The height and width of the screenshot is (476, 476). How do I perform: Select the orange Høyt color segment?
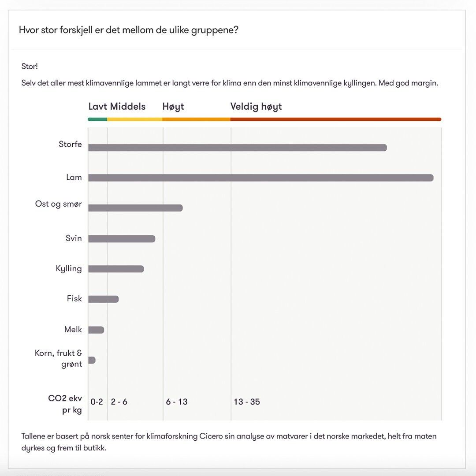[x=196, y=119]
